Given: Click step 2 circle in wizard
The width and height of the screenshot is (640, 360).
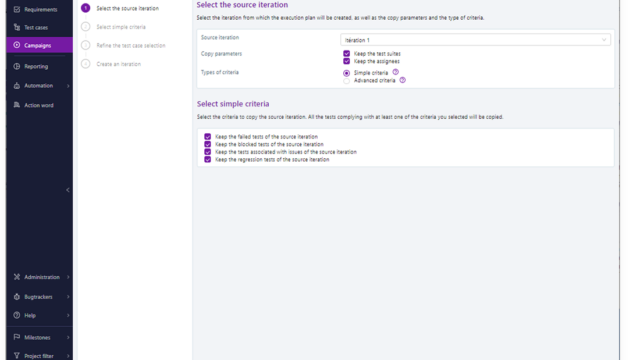Looking at the screenshot, I should tap(85, 27).
